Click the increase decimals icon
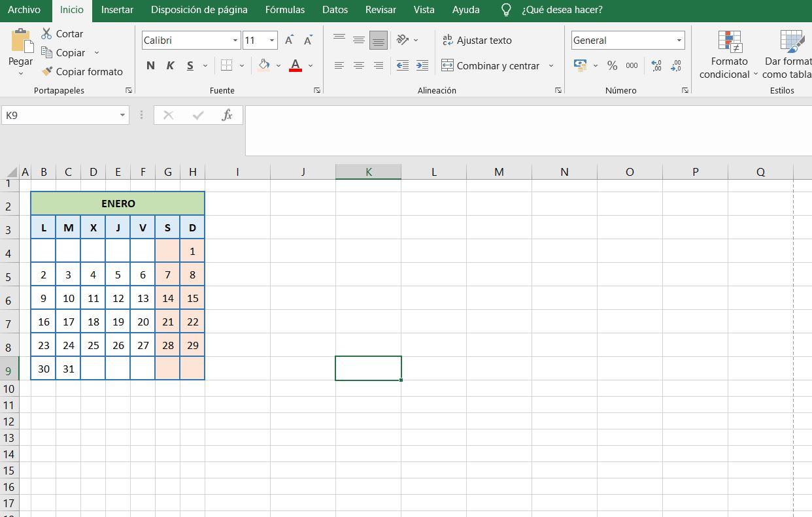 tap(656, 65)
